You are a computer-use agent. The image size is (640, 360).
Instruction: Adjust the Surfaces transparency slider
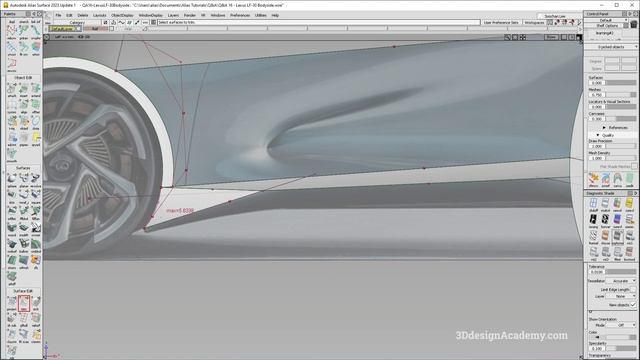pyautogui.click(x=620, y=83)
